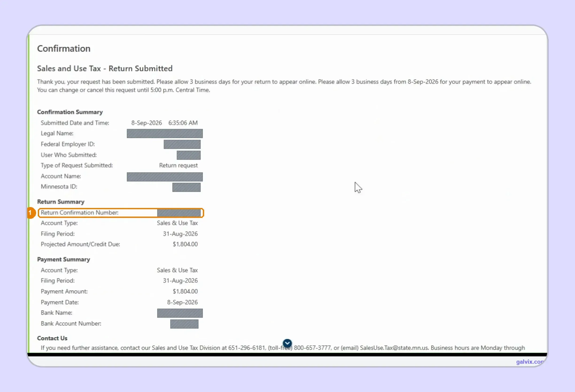Click the Confirmation page heading
The height and width of the screenshot is (392, 575).
pos(64,49)
